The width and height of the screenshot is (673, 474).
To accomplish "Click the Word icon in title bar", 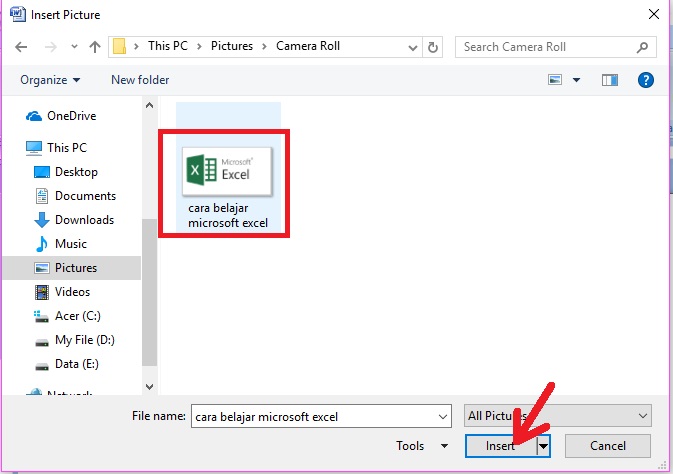I will (x=18, y=14).
